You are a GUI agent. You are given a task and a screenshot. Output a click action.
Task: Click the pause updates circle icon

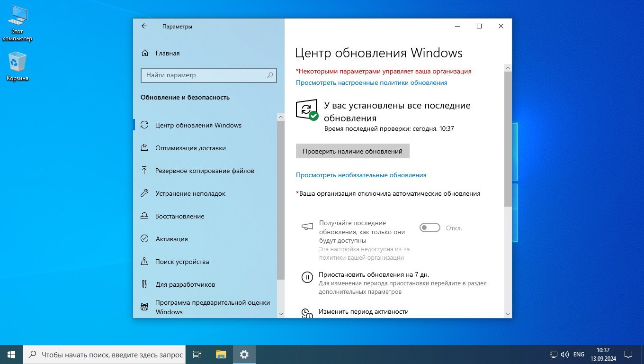(x=307, y=278)
